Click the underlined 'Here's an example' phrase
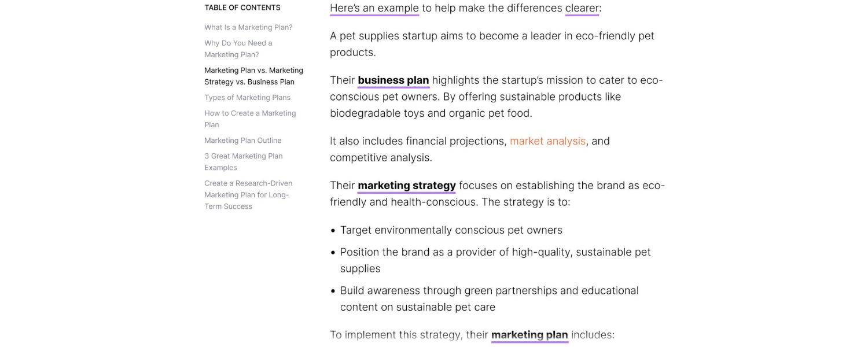The height and width of the screenshot is (347, 868). 374,8
